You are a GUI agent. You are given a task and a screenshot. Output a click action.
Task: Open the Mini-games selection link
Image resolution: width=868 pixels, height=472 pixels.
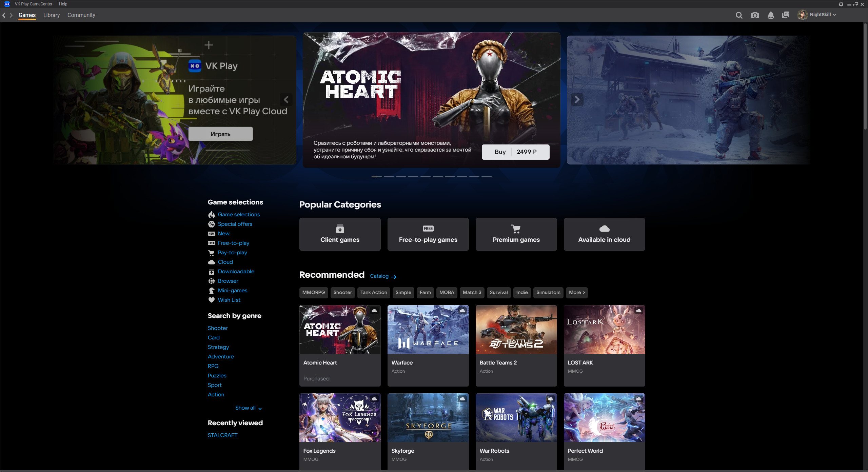point(233,291)
